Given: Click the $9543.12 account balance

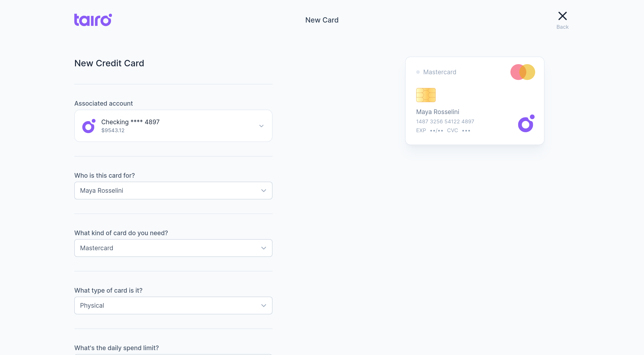Looking at the screenshot, I should click(x=113, y=130).
